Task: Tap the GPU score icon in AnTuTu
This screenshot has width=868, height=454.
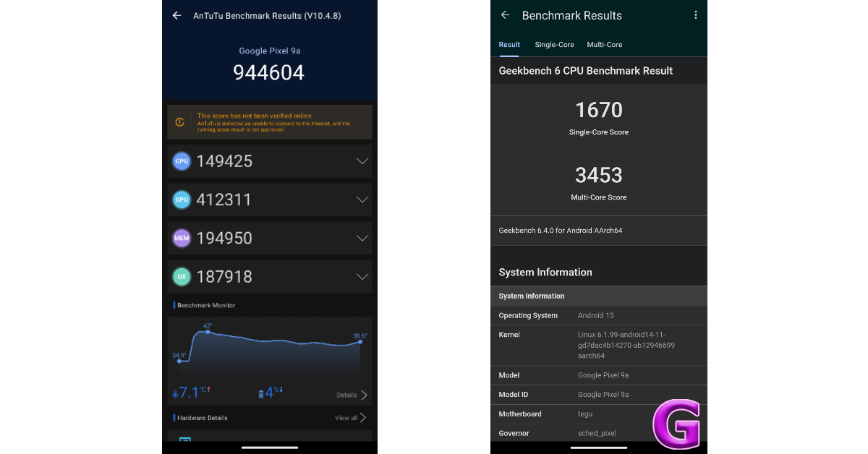Action: [x=182, y=200]
